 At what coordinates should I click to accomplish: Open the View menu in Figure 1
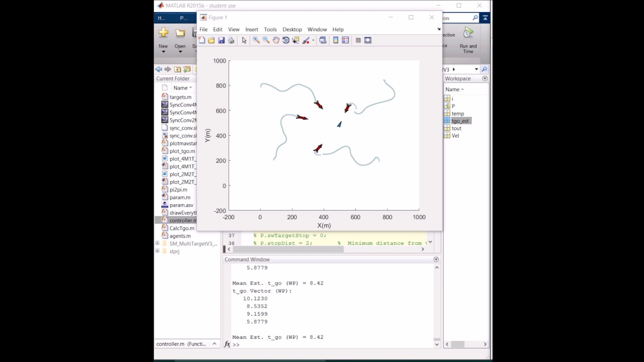coord(234,29)
